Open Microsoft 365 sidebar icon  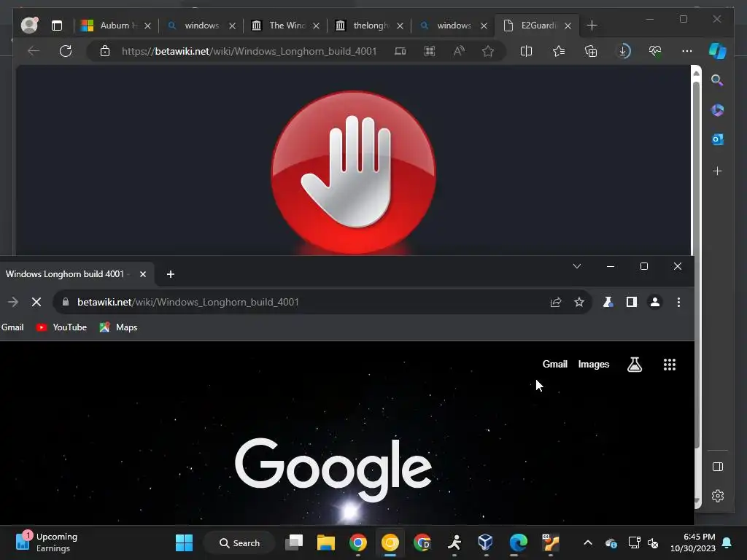[x=718, y=110]
